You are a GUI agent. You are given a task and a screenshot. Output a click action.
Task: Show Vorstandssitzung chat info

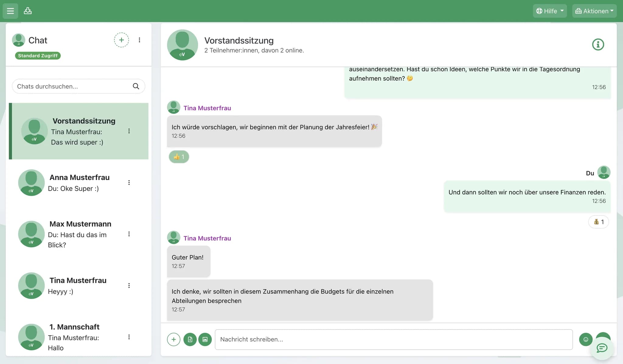point(598,44)
